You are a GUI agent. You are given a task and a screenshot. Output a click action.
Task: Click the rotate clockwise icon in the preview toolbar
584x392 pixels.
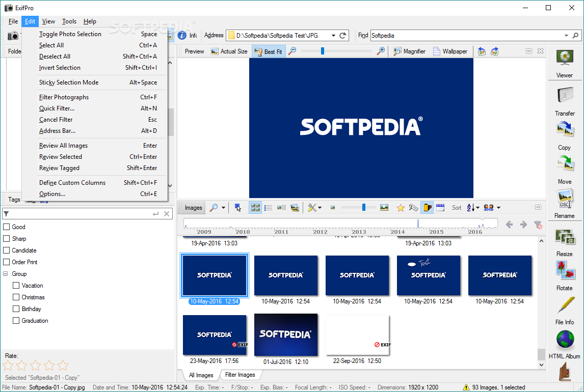pyautogui.click(x=495, y=51)
